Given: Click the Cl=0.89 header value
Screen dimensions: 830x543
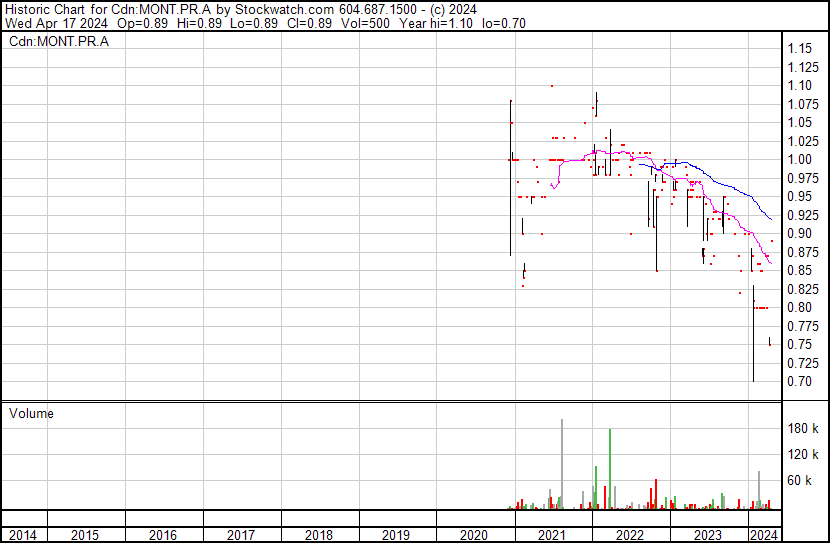Looking at the screenshot, I should click(x=310, y=23).
